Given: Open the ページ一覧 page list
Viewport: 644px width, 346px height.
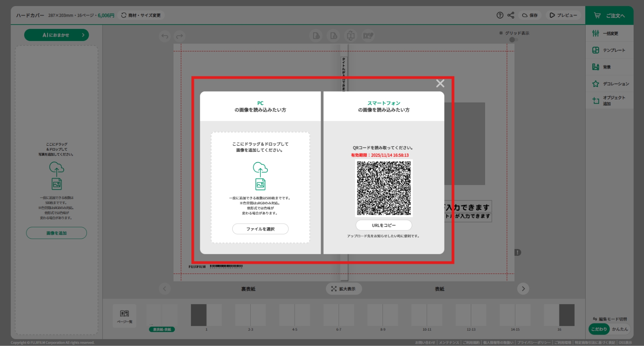Looking at the screenshot, I should coord(124,316).
